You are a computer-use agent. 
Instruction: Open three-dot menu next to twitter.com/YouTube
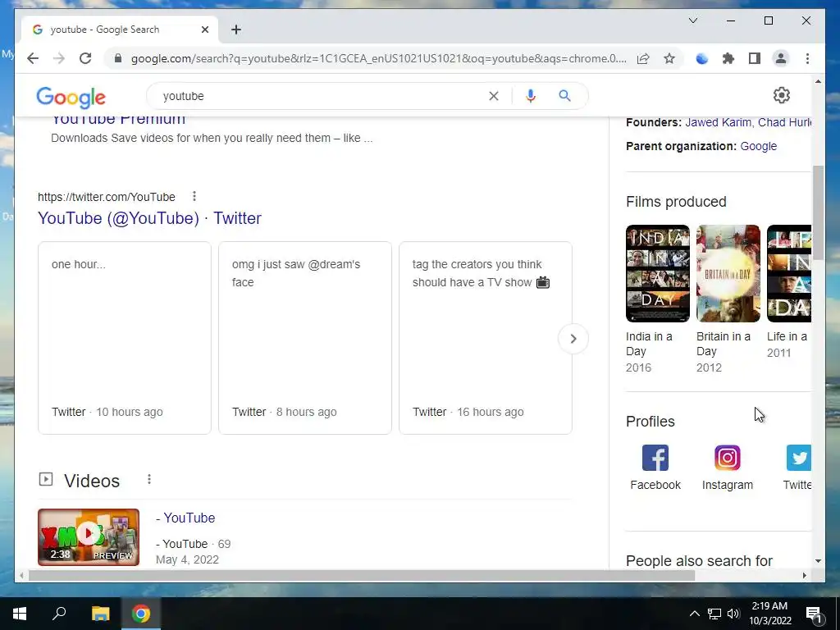pos(194,197)
